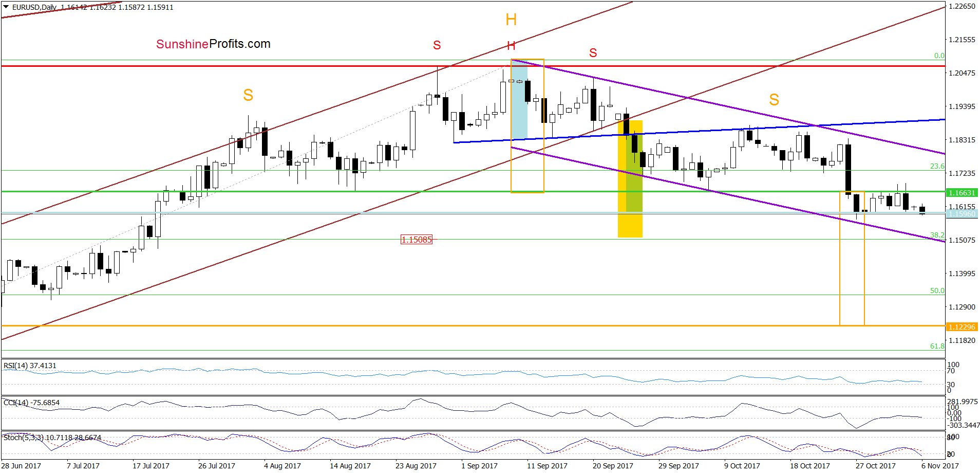Select the CCI(14) -75.6854 indicator label
Image resolution: width=980 pixels, height=473 pixels.
(31, 403)
